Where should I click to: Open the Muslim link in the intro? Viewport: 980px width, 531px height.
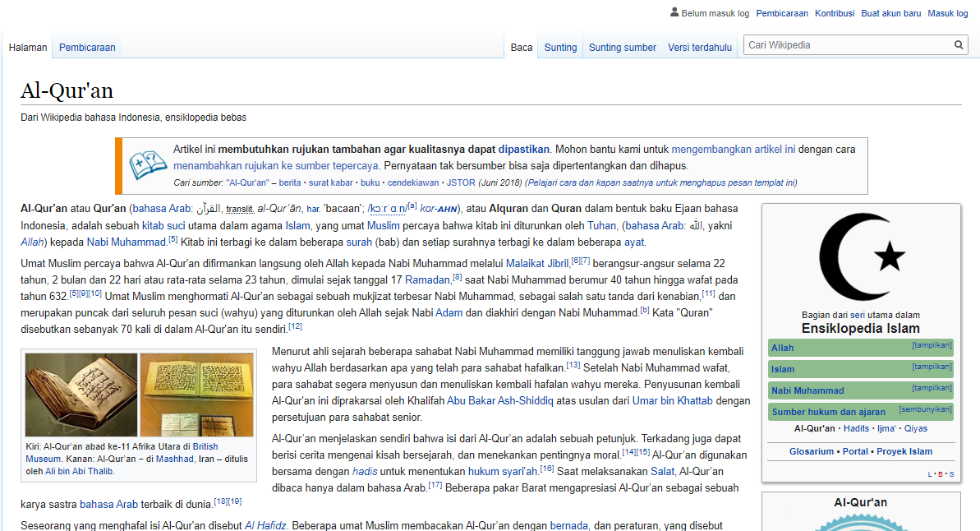(383, 226)
